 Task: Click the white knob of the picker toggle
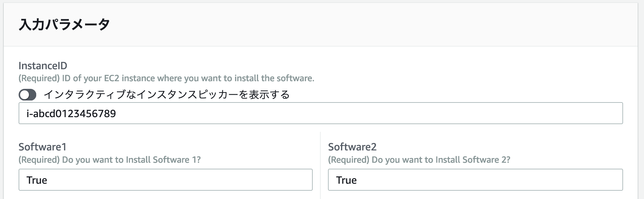tap(25, 95)
